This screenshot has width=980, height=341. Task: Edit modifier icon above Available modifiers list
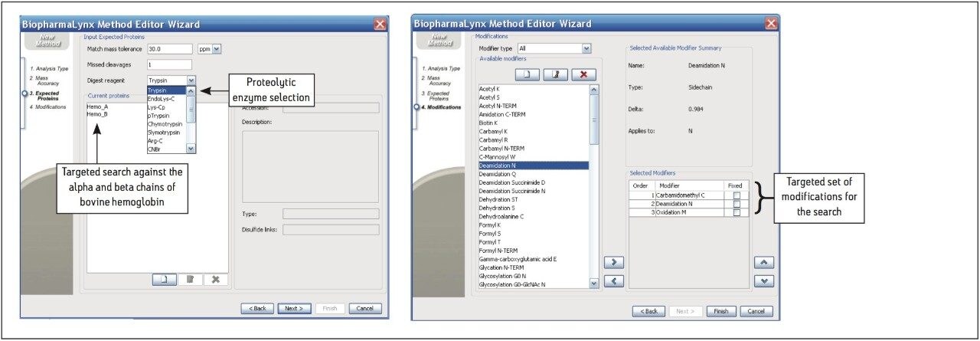coord(555,74)
